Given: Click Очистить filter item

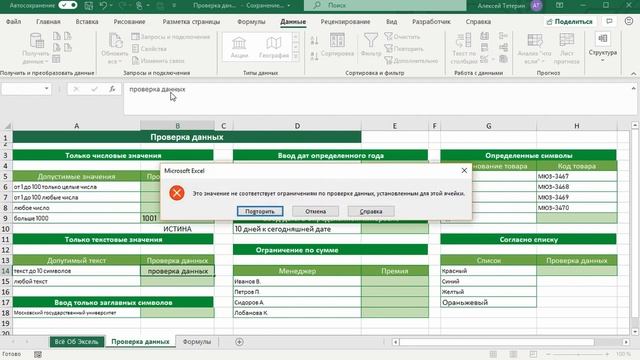Looking at the screenshot, I should (402, 37).
